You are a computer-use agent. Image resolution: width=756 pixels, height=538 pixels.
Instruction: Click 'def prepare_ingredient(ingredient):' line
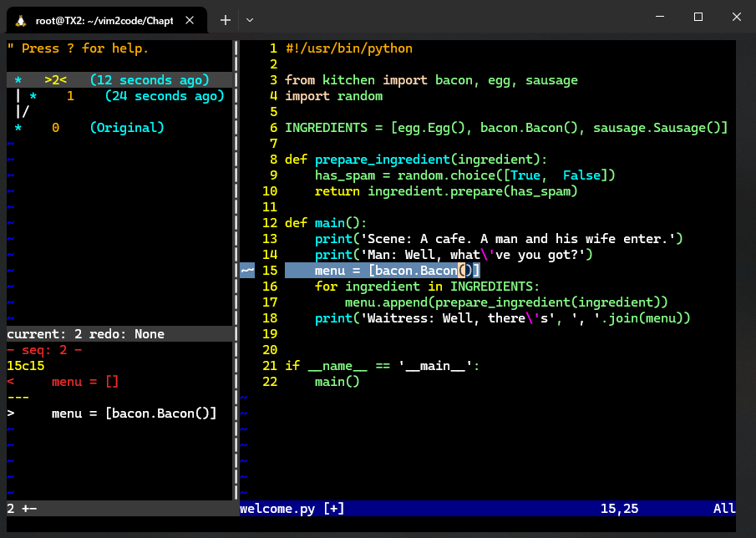click(416, 160)
